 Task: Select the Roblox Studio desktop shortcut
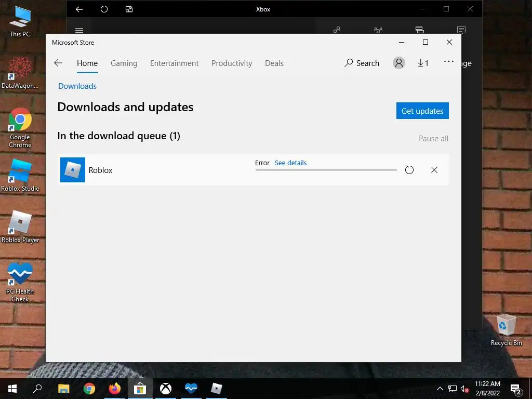[x=20, y=176]
